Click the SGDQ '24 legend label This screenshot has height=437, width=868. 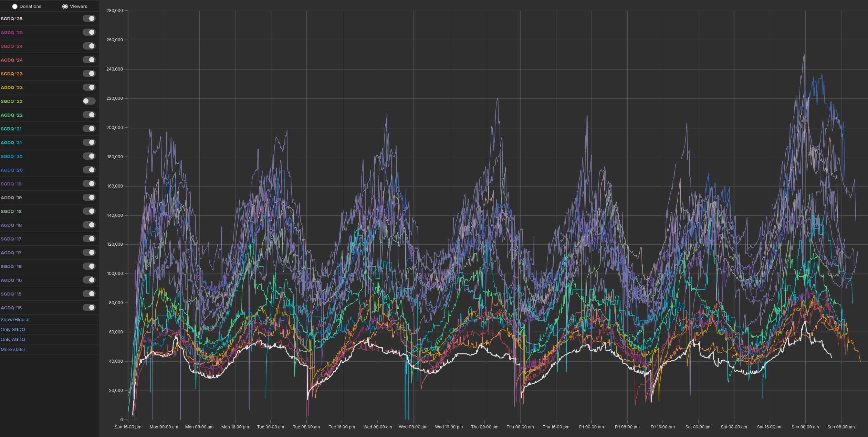pos(11,46)
